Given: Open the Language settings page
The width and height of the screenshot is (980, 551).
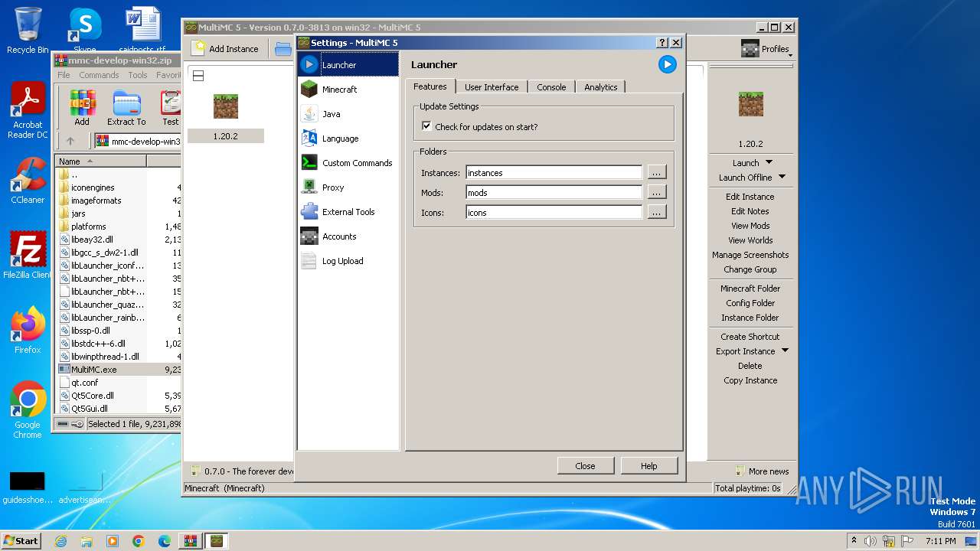Looking at the screenshot, I should click(x=348, y=139).
